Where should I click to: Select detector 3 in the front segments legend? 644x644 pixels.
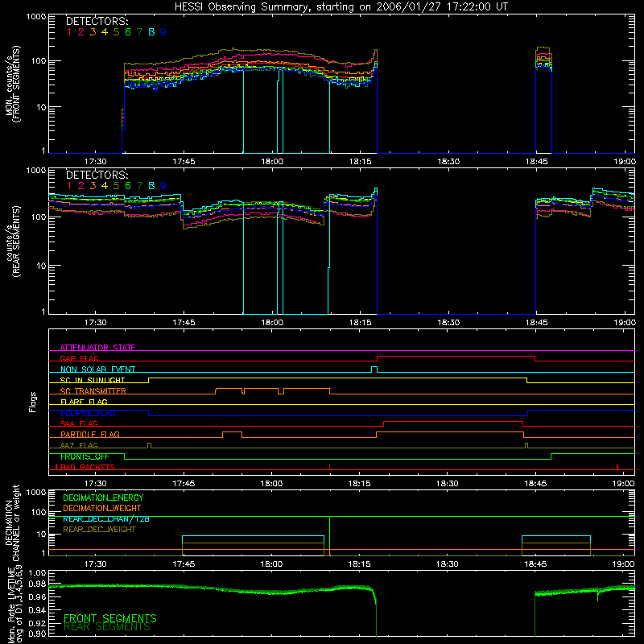[93, 32]
